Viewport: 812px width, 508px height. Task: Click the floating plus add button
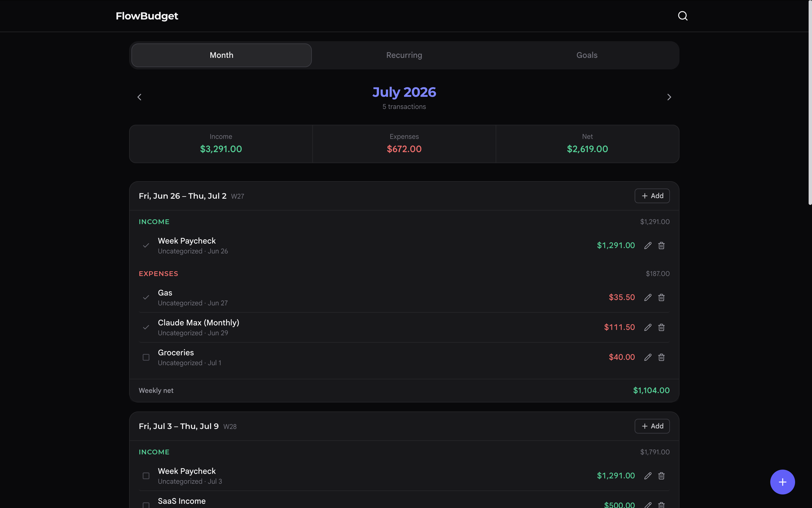coord(782,482)
